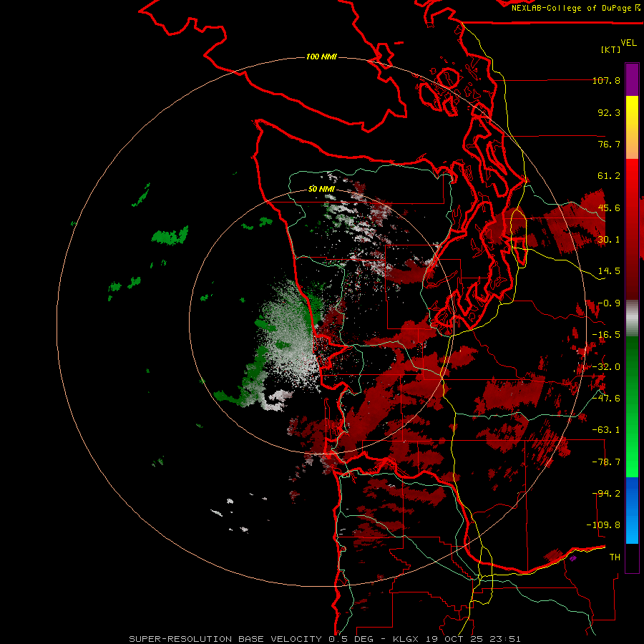Select the -63.1 velocity scale value
644x644 pixels.
click(606, 430)
